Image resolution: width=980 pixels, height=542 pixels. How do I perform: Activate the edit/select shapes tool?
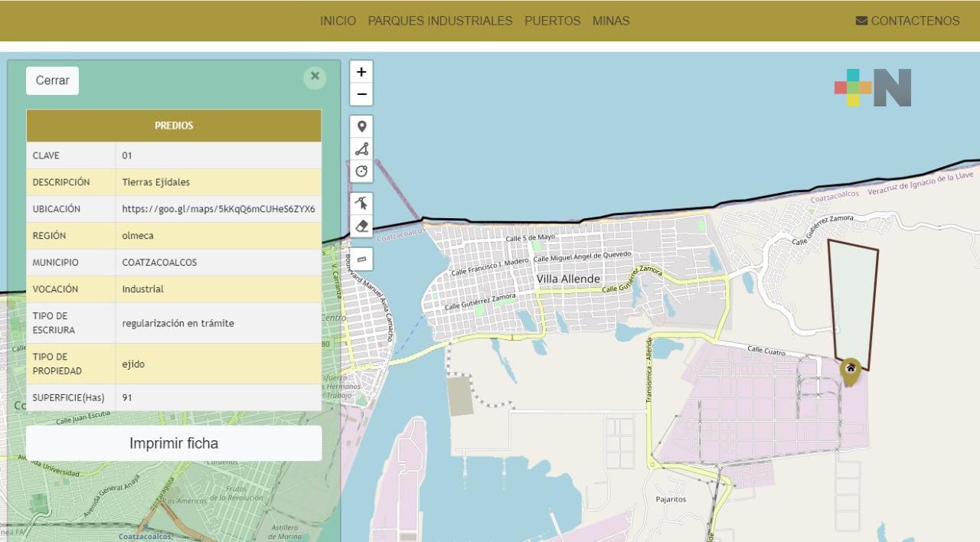coord(361,203)
